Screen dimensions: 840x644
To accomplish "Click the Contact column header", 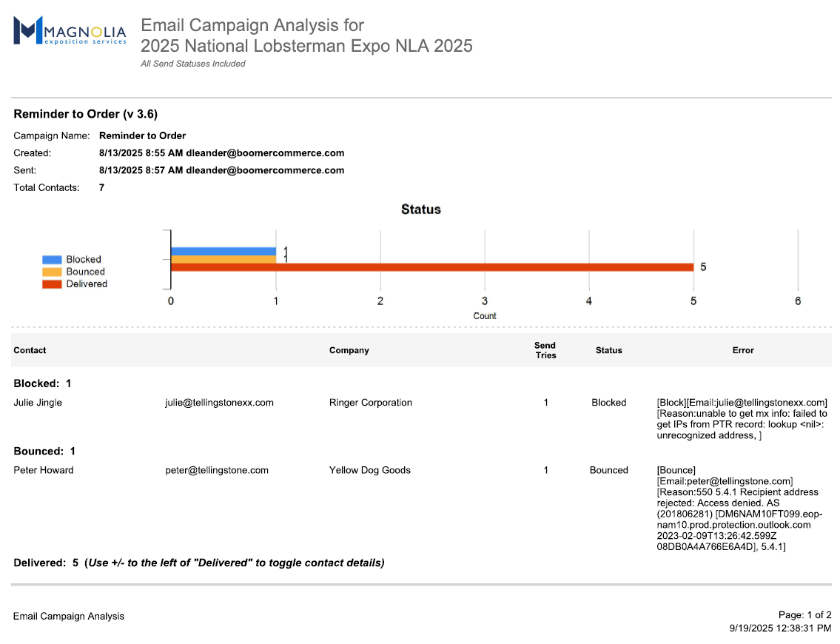I will click(x=30, y=350).
